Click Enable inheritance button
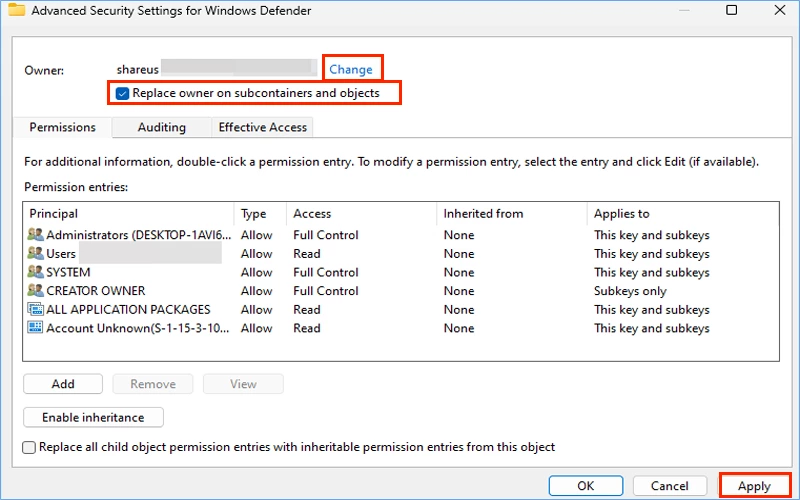The width and height of the screenshot is (800, 500). click(93, 417)
